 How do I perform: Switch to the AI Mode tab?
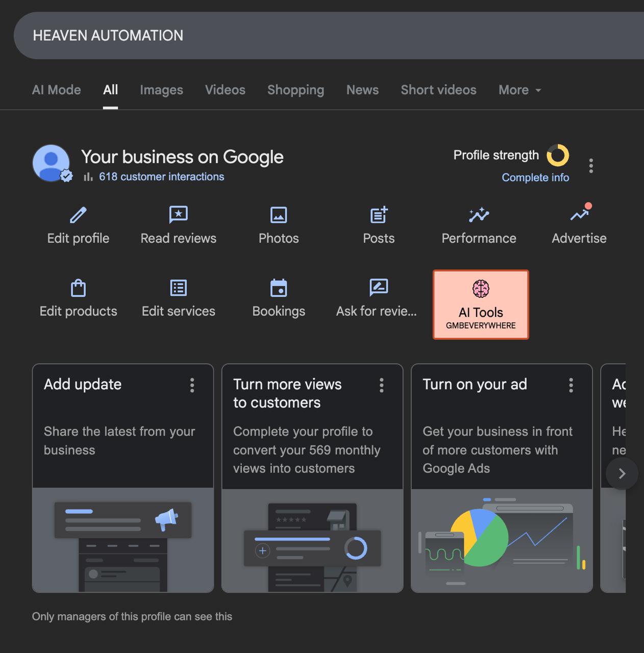pos(57,90)
